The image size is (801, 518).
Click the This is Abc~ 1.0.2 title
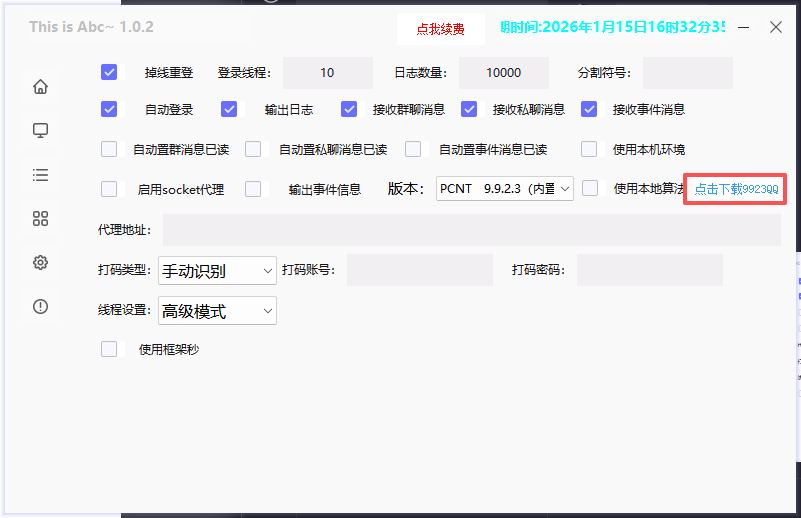(91, 27)
